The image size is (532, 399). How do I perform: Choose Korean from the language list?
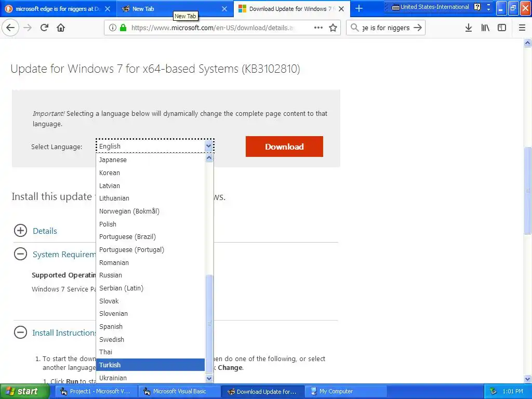(x=150, y=172)
